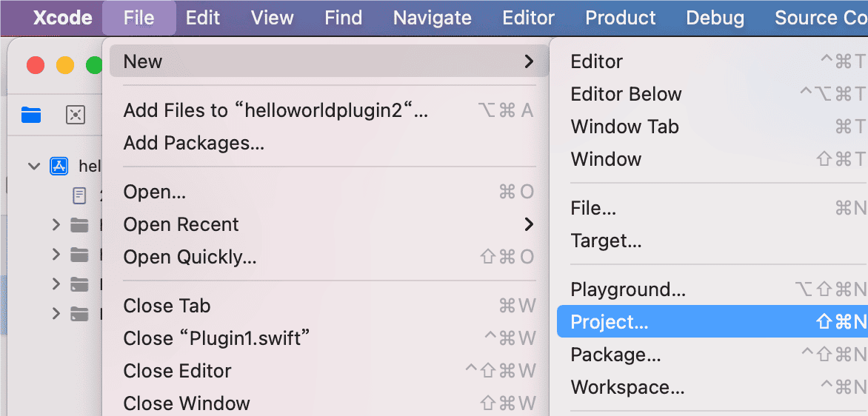Screen dimensions: 868x416
Task: Open the Xcode application menu
Action: point(62,18)
